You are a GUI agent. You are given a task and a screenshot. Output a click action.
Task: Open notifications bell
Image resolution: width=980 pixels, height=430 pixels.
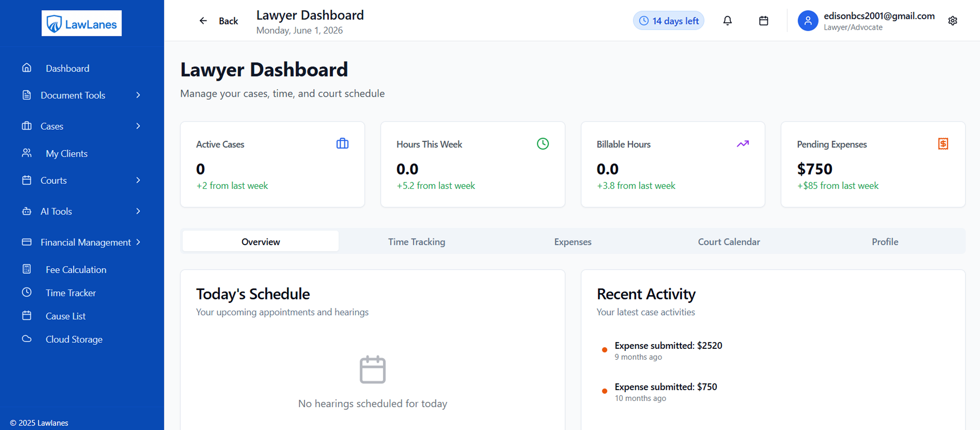click(728, 21)
